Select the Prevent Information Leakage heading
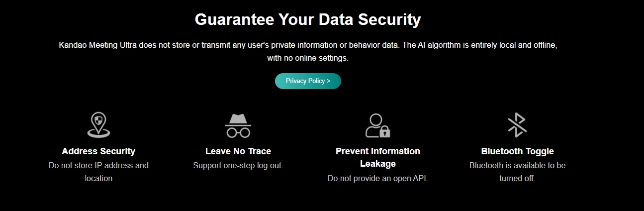 pyautogui.click(x=377, y=157)
